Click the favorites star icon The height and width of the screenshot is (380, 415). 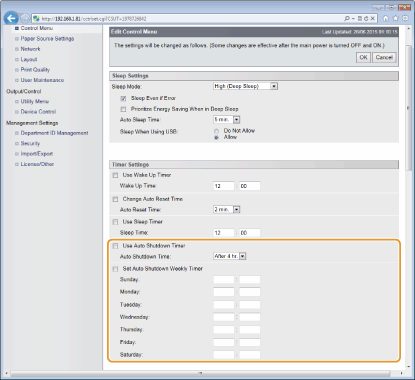click(x=395, y=18)
